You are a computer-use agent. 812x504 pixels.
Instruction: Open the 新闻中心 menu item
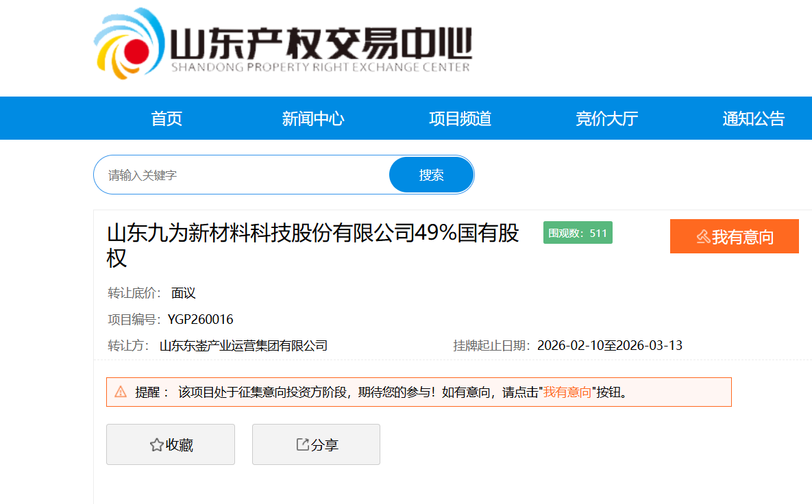click(x=313, y=118)
